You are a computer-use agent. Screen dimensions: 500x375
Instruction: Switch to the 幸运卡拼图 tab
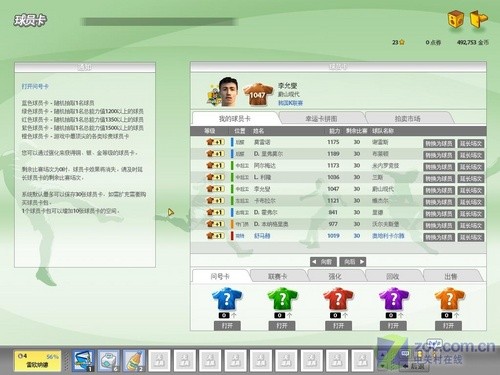(x=321, y=119)
